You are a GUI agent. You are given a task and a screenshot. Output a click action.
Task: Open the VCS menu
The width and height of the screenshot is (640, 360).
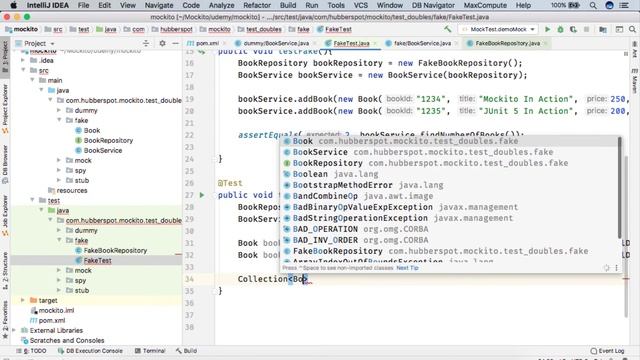point(360,5)
